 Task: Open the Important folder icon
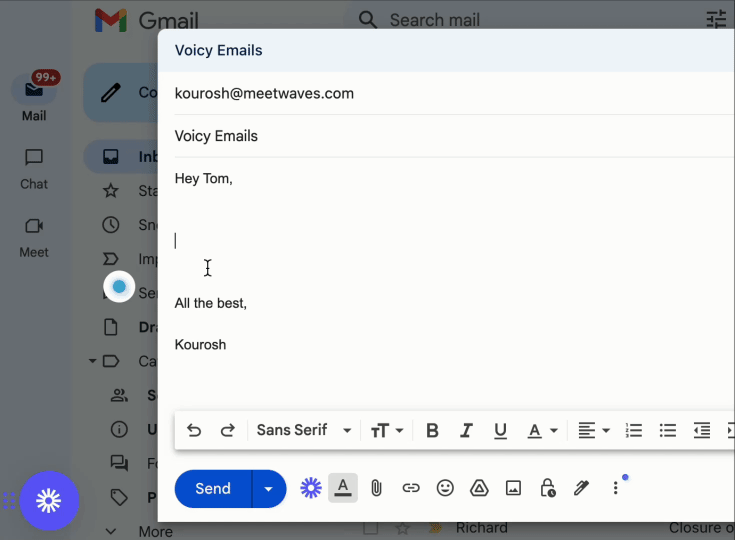[111, 259]
